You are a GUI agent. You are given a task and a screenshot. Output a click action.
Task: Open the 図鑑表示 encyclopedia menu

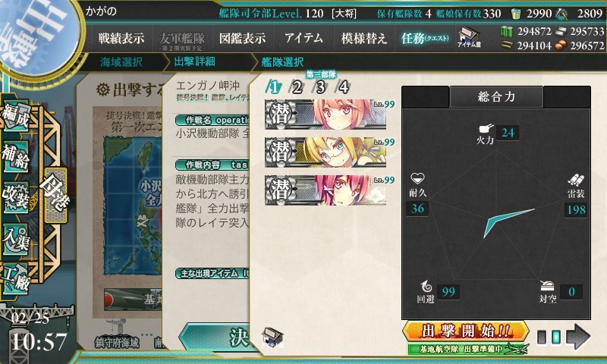click(242, 38)
